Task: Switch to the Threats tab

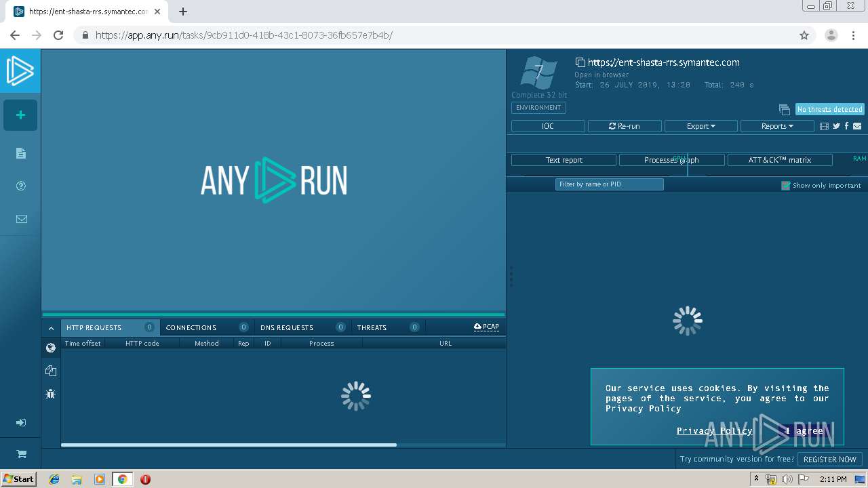Action: pyautogui.click(x=389, y=327)
